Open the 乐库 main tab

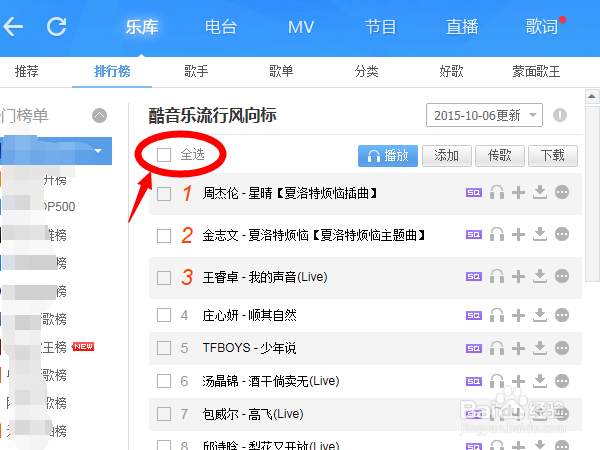142,27
